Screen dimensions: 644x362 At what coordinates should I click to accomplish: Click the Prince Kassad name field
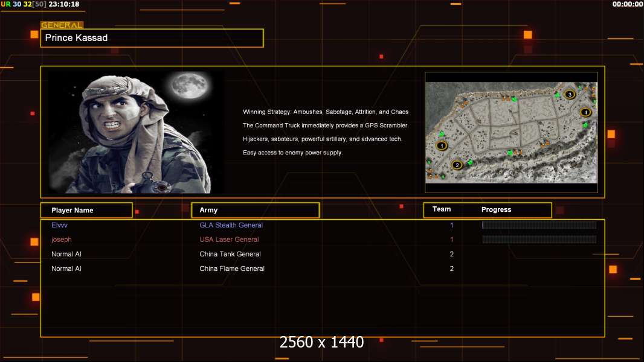point(152,38)
